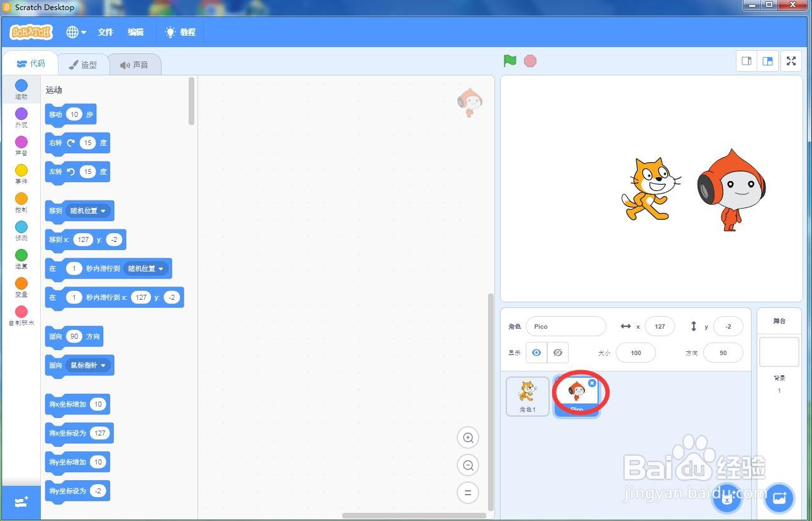
Task: Click the Pico sprite on stage
Action: [731, 189]
